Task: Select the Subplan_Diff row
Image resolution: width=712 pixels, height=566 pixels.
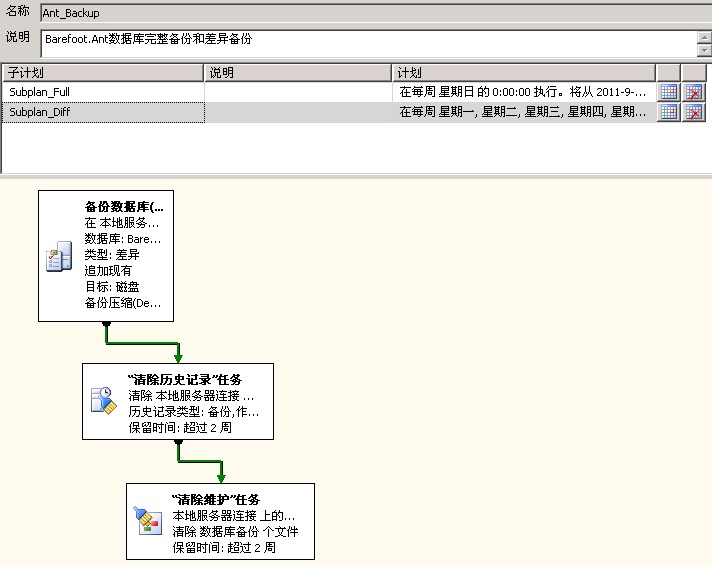Action: pos(102,112)
